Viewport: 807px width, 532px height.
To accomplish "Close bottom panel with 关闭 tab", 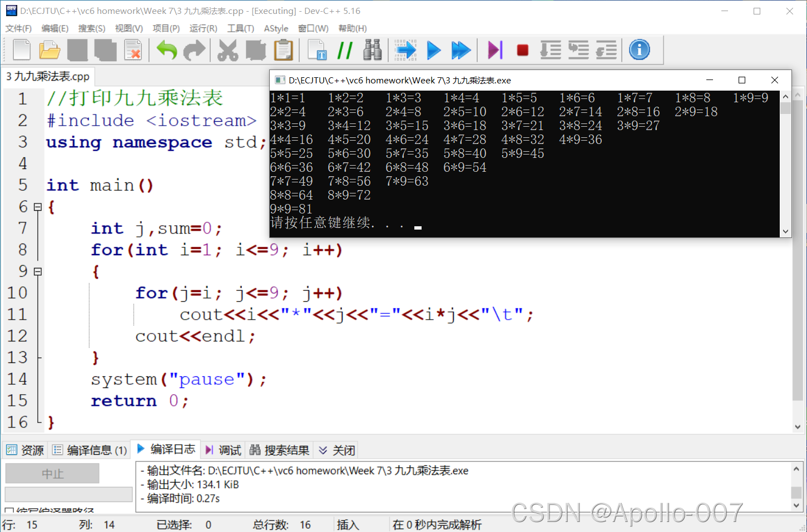I will (x=337, y=450).
